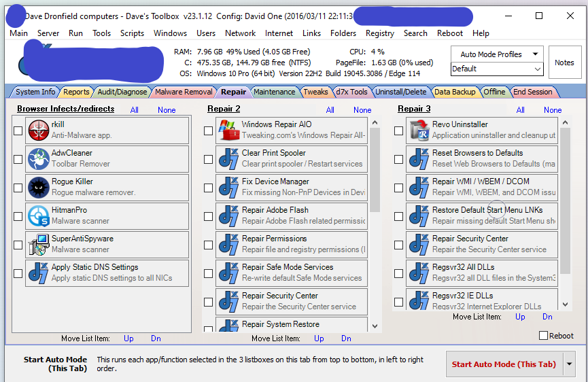Switch to the Malware Removal tab

pyautogui.click(x=184, y=92)
